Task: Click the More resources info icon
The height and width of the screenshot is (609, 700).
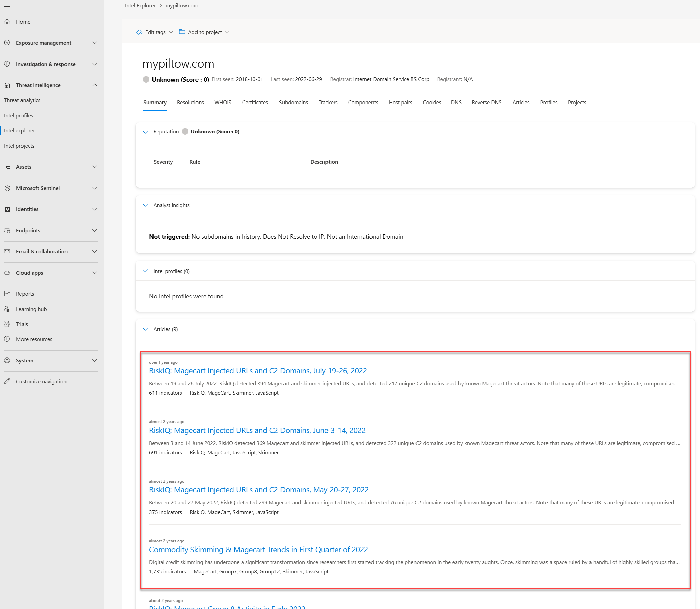Action: point(7,339)
